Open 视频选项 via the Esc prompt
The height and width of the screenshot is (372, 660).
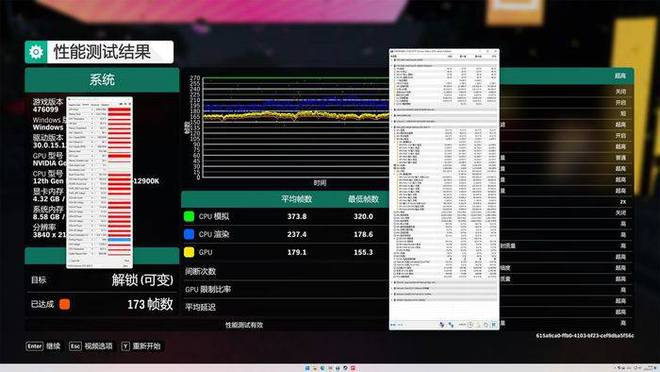click(x=91, y=346)
